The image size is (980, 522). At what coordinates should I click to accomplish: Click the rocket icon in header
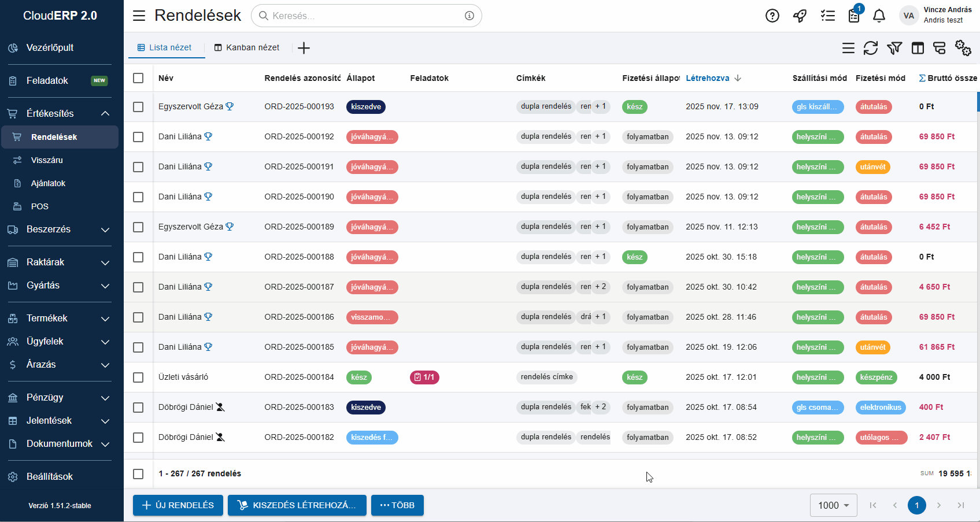click(800, 16)
